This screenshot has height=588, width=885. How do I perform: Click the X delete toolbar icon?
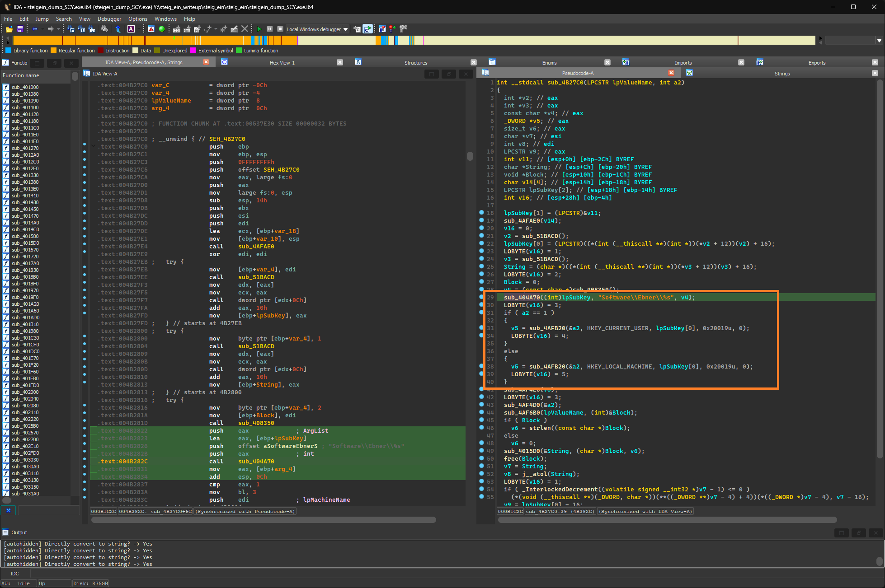coord(245,29)
